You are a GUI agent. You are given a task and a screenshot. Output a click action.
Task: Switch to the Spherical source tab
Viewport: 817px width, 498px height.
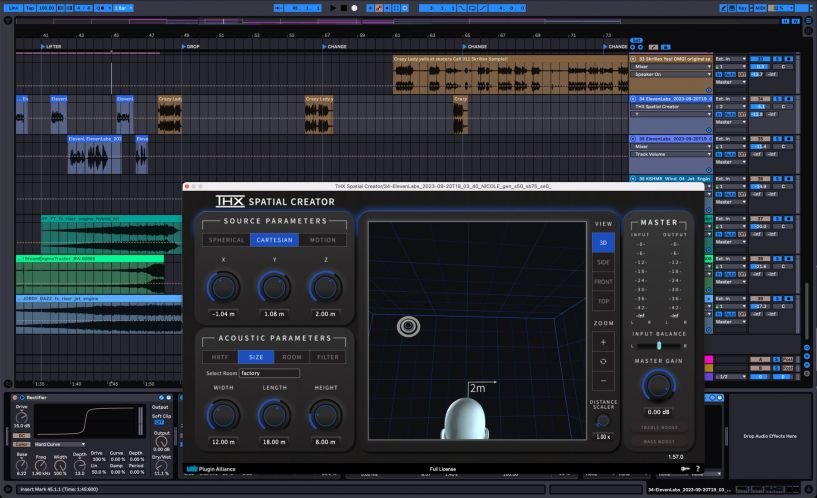(x=226, y=240)
